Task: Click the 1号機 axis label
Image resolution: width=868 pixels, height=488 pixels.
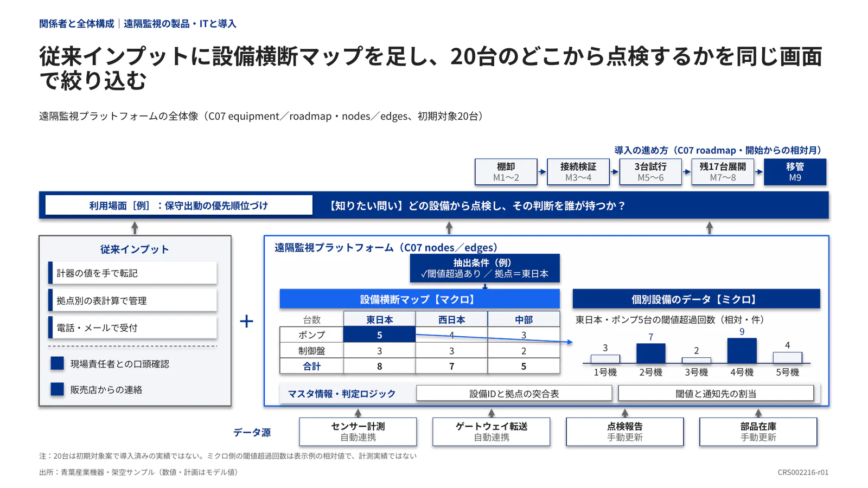Action: coord(605,372)
